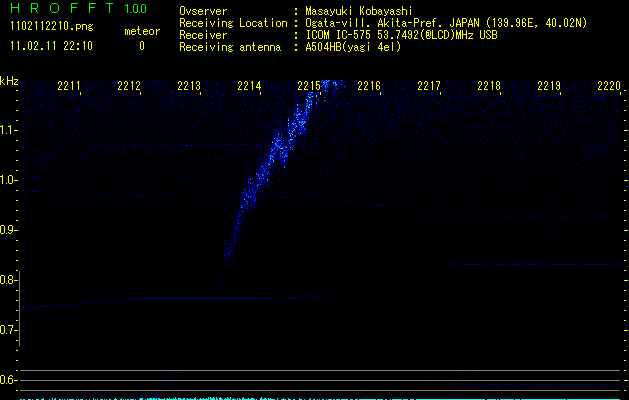Click the 2212 time marker
The height and width of the screenshot is (400, 629).
tap(129, 86)
